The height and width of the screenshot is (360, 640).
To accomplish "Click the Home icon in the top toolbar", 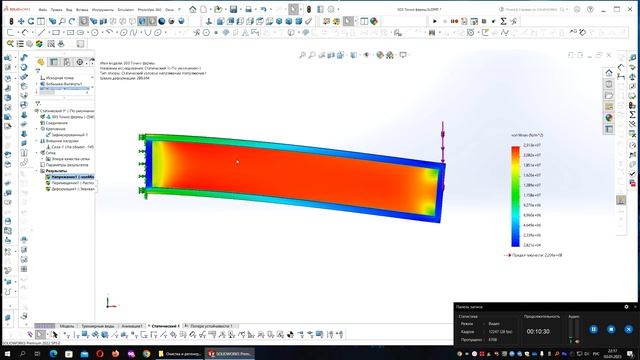I will coord(193,9).
